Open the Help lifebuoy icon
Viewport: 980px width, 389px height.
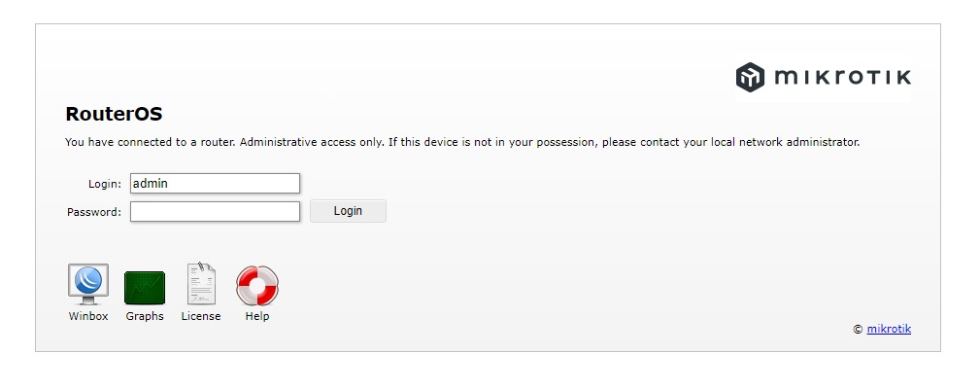click(x=257, y=286)
